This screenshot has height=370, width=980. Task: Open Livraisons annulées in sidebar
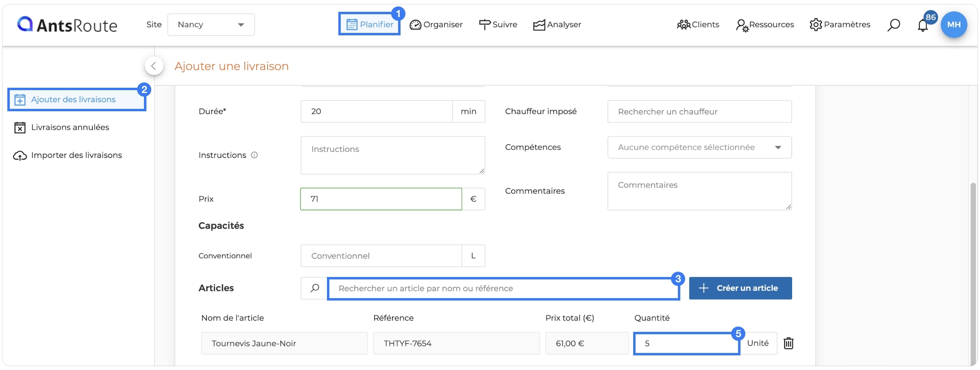click(x=61, y=128)
